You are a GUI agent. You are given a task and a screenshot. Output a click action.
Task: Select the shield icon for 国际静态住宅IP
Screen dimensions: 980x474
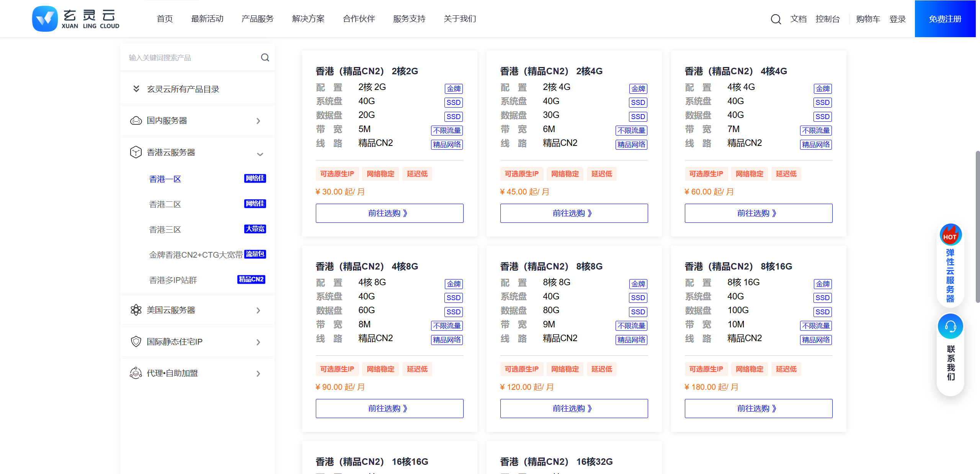(136, 342)
